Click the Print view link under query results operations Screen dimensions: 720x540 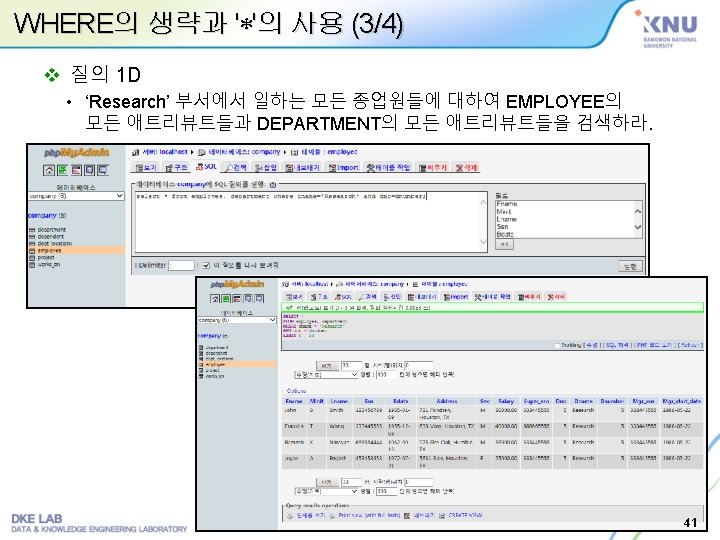pos(369,516)
